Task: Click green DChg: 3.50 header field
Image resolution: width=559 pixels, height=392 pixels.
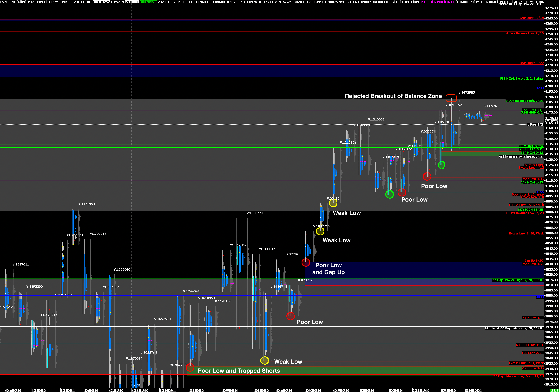Action: (x=149, y=2)
